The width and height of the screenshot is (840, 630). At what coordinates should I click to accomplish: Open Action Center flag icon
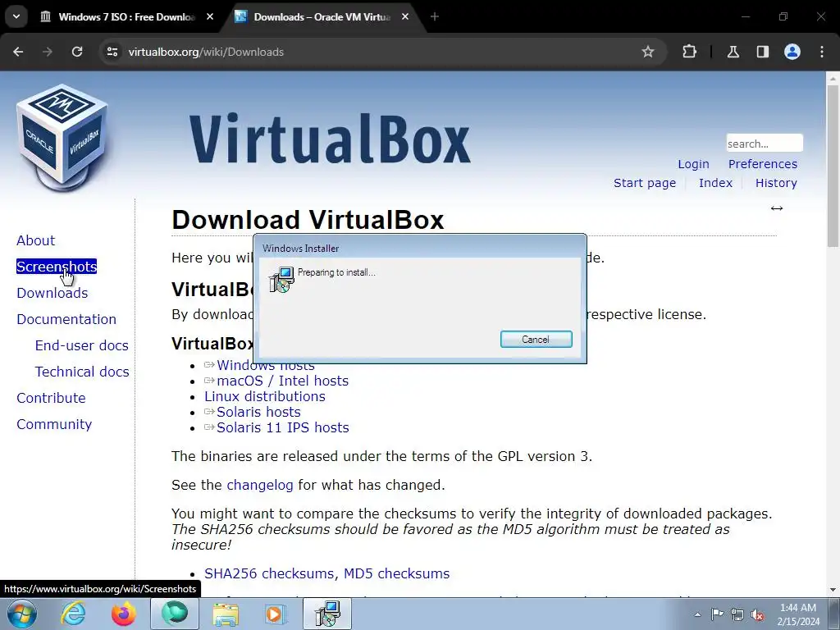(717, 614)
